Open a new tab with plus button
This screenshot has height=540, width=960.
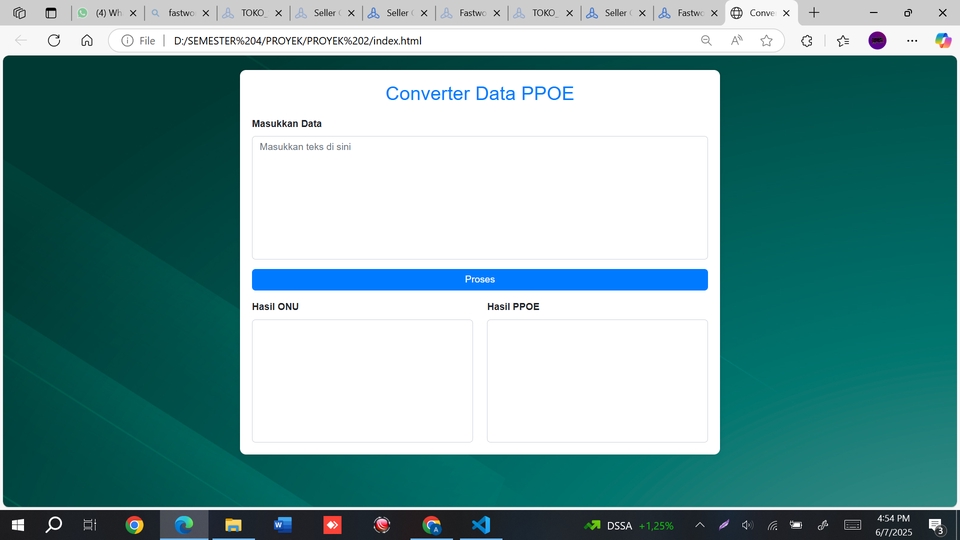[x=814, y=13]
